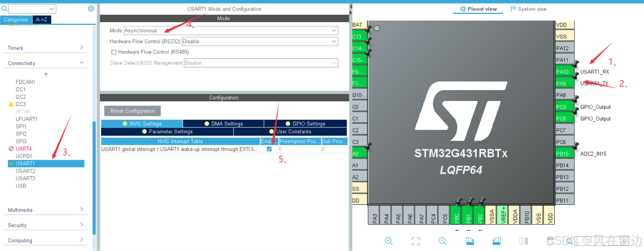The image size is (644, 251).
Task: Click the Sub Priority cell for USART1 interrupt
Action: (x=334, y=149)
